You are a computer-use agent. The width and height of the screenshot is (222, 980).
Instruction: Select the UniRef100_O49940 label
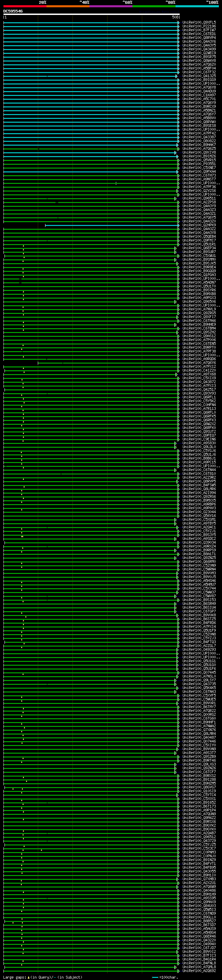coord(199,944)
